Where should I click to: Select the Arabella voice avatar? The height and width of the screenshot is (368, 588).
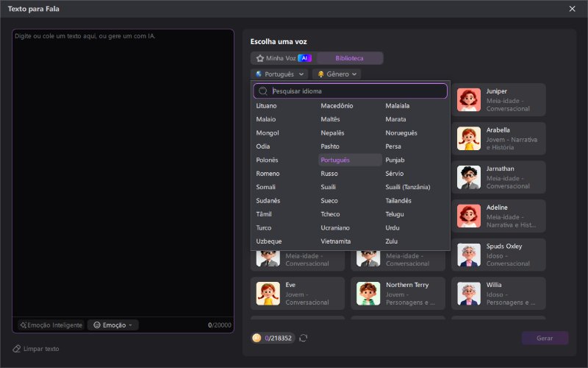[469, 138]
